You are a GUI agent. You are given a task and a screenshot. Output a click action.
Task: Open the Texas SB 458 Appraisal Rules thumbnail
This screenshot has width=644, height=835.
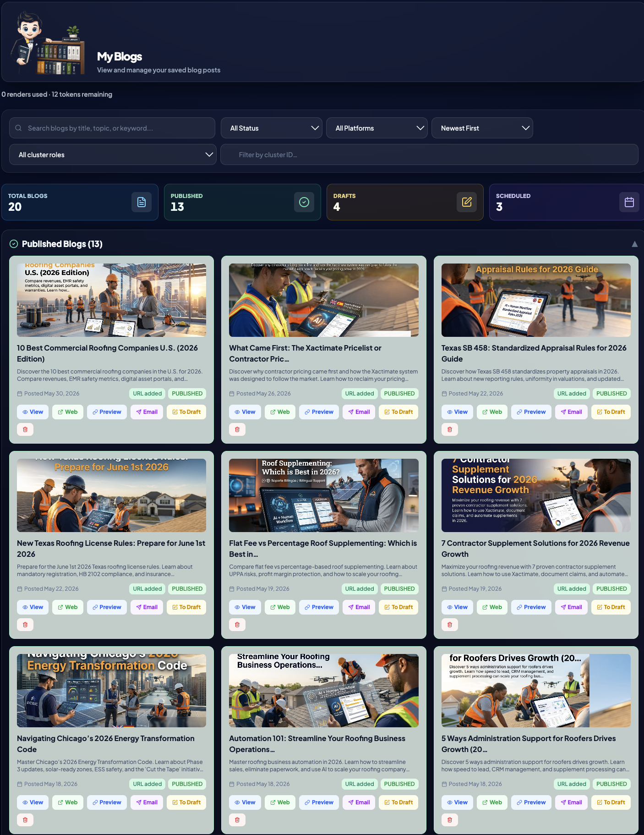pos(536,300)
